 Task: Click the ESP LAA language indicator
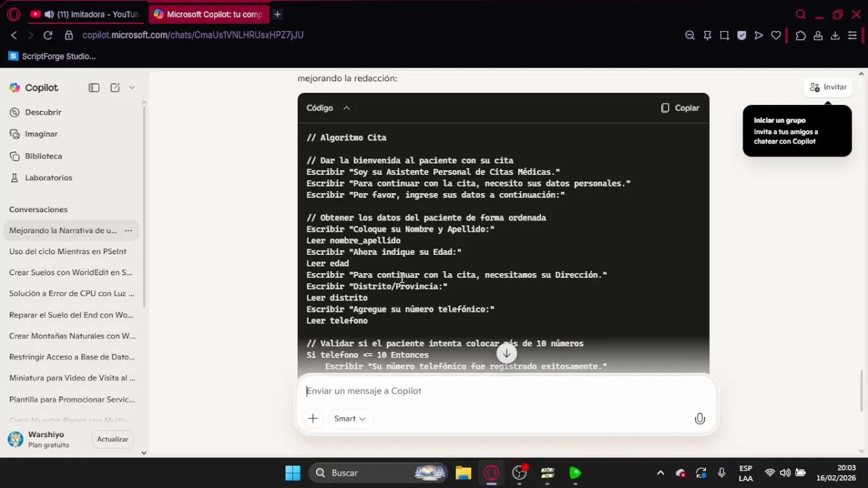pyautogui.click(x=745, y=473)
